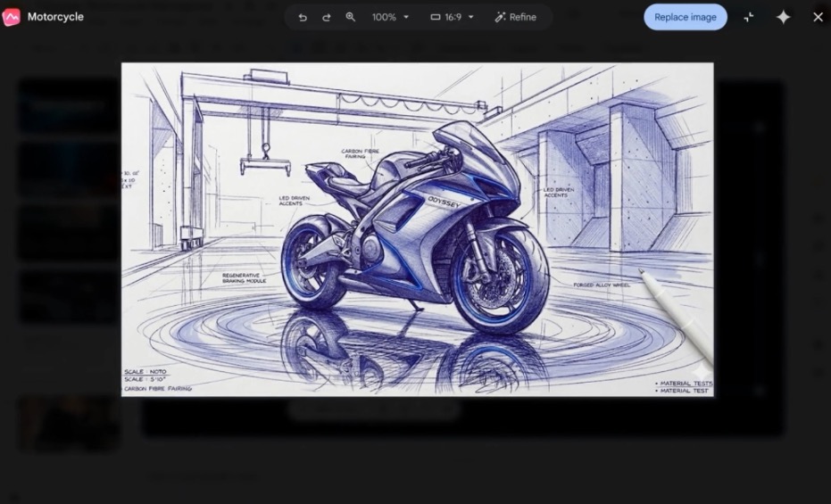Click the Refine button

coord(515,17)
